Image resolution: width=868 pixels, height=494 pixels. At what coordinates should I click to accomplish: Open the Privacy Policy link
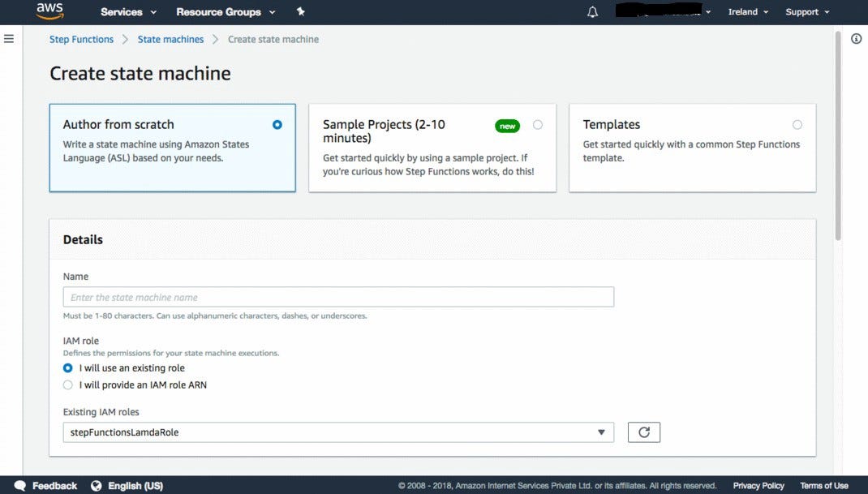758,486
